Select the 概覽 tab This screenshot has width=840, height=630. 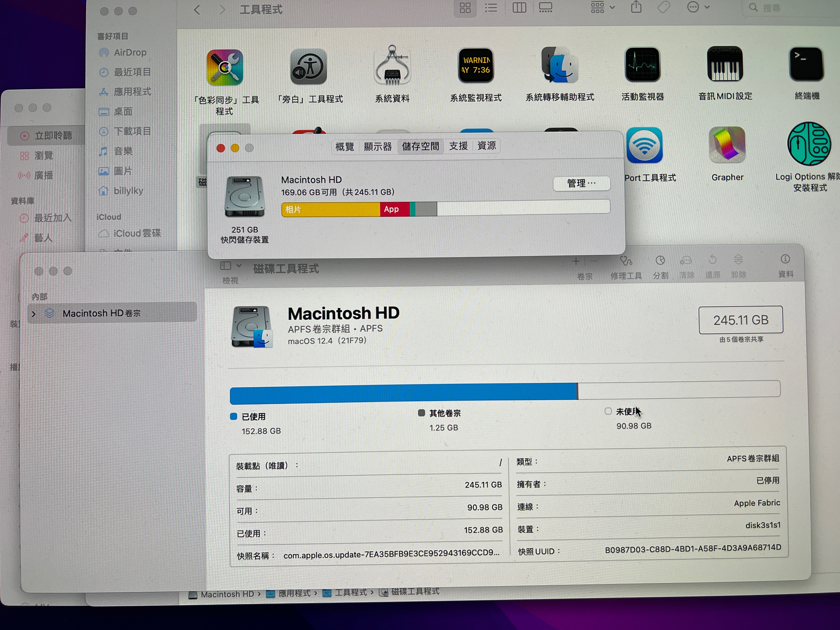pyautogui.click(x=345, y=147)
